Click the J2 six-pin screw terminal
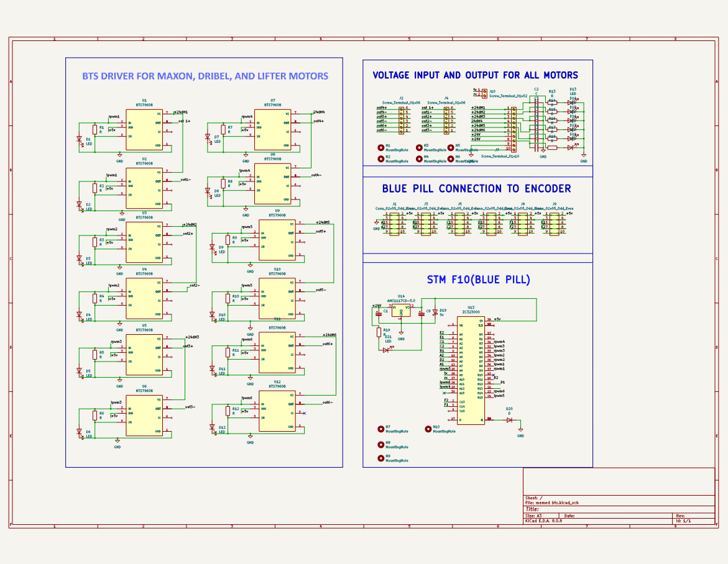728x564 pixels. point(402,119)
